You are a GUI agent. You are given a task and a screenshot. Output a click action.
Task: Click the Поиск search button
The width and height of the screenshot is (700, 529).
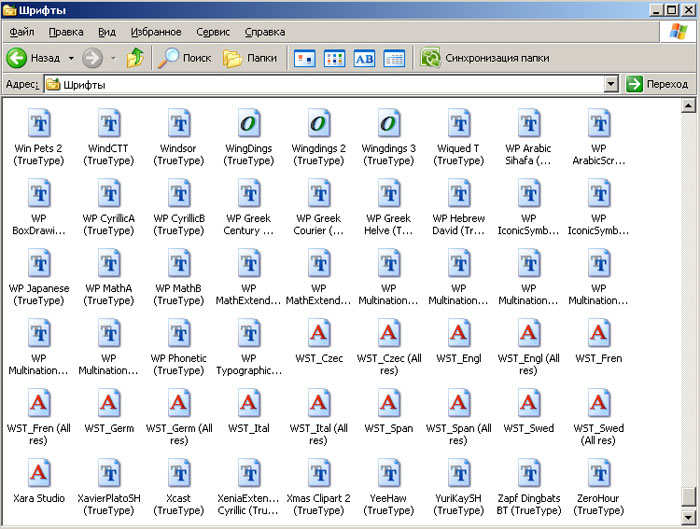click(186, 58)
